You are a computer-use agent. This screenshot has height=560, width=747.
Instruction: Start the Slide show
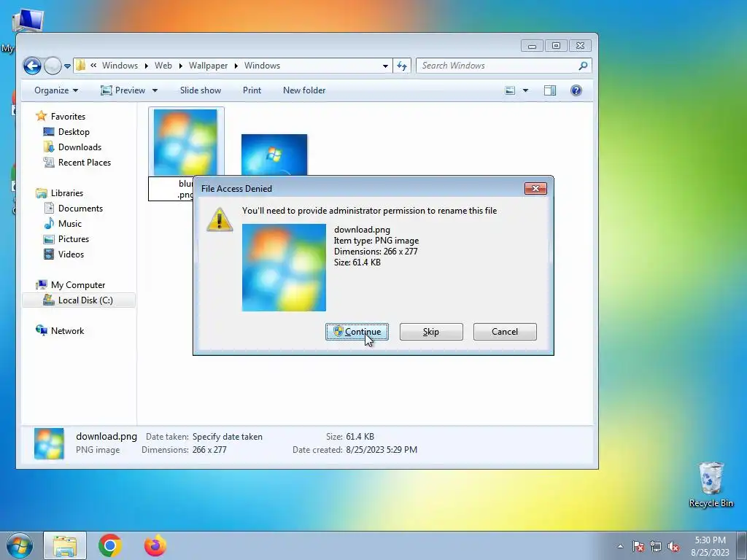click(201, 90)
